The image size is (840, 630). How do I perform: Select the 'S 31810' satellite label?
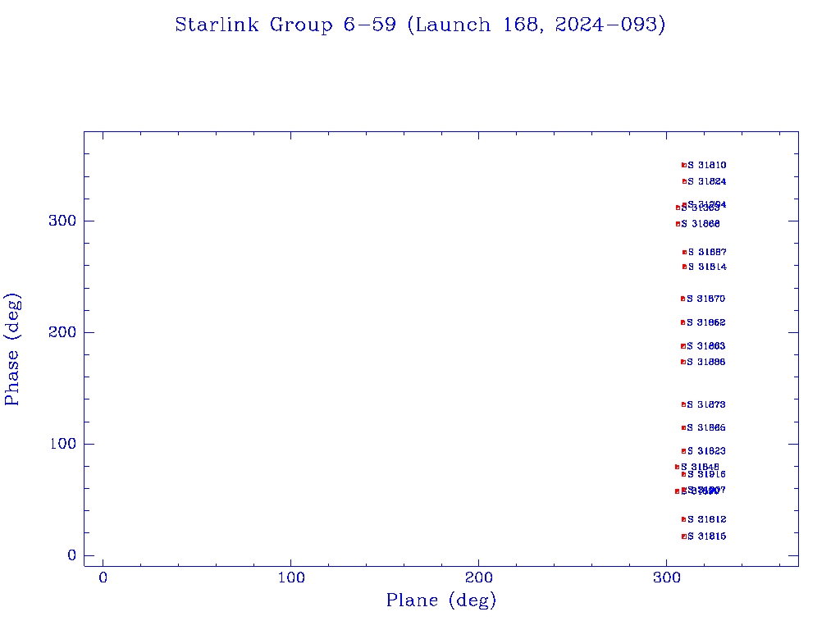707,165
